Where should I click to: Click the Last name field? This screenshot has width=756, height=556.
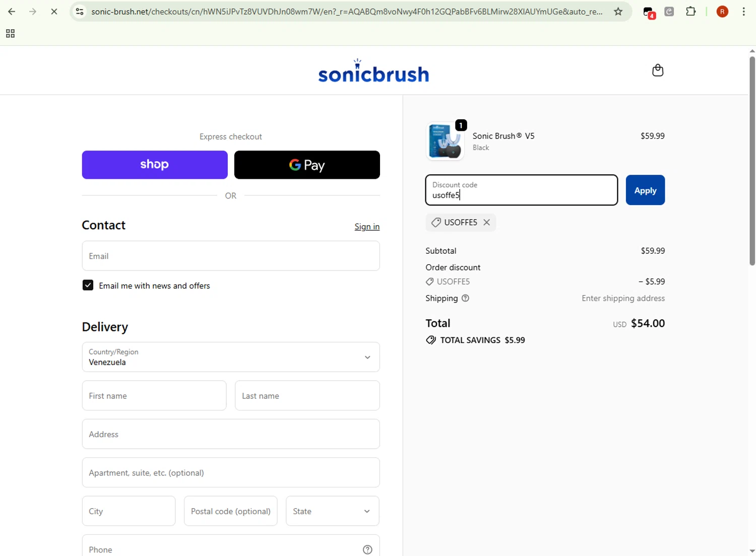[x=307, y=395]
